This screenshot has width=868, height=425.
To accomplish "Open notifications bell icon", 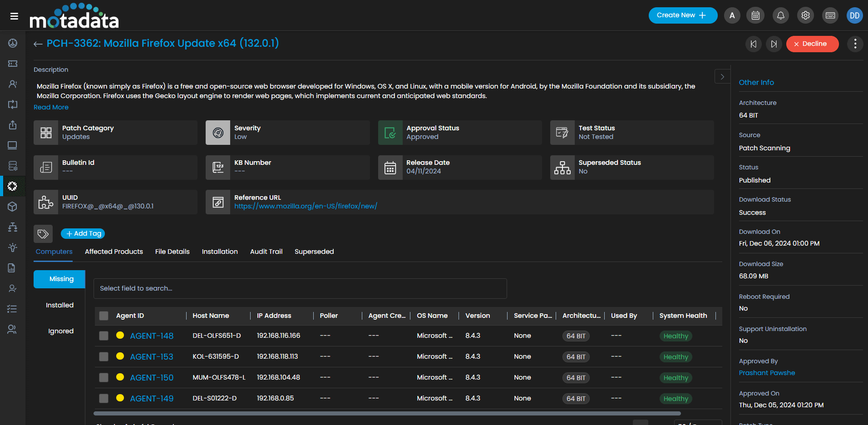I will click(780, 15).
